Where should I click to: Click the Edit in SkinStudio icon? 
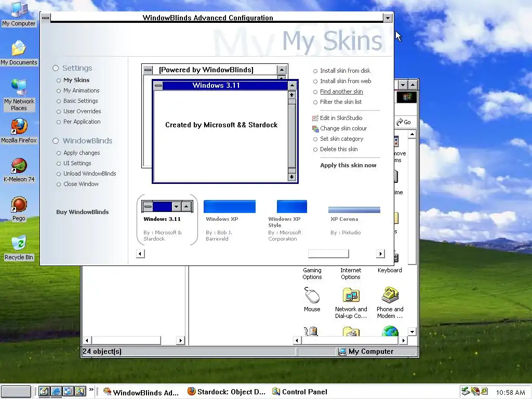click(315, 118)
